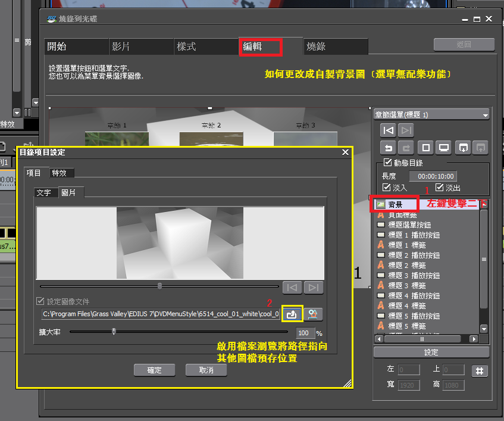Toggle the 淡出 fade-out checkbox

pos(440,188)
